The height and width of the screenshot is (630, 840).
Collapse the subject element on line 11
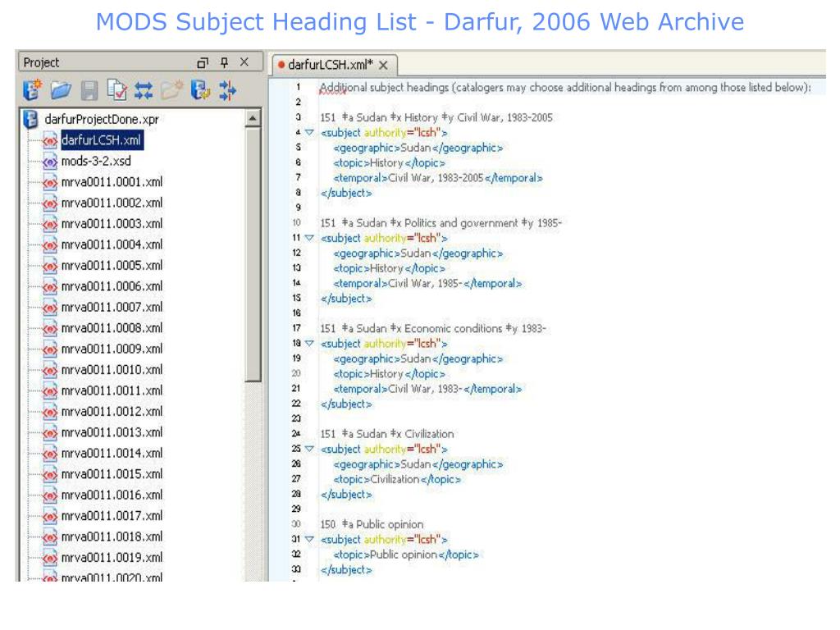click(x=309, y=238)
